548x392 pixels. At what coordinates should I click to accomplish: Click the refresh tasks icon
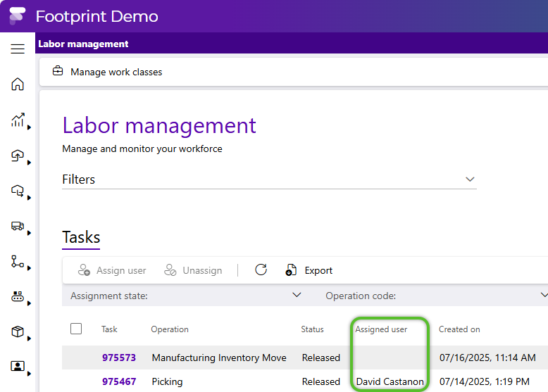[x=261, y=270]
